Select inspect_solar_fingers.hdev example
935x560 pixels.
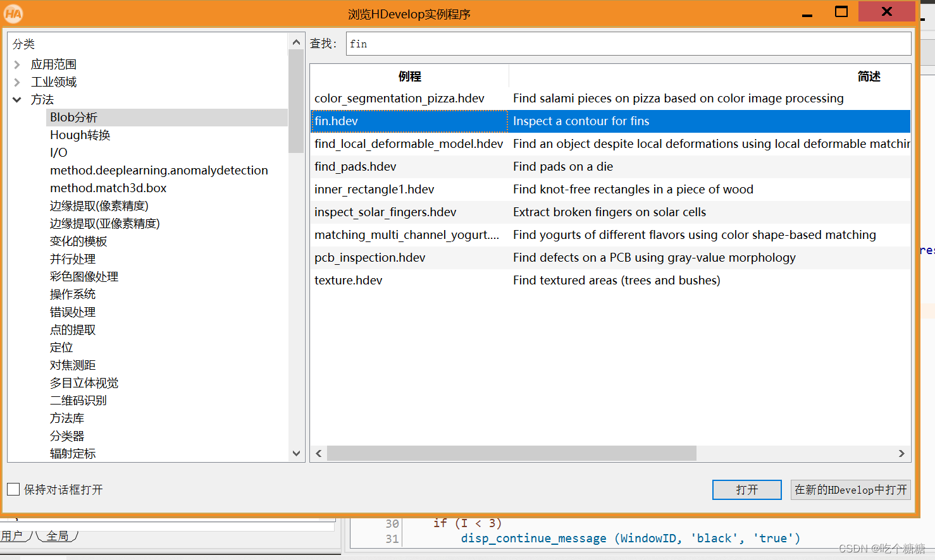pyautogui.click(x=610, y=212)
